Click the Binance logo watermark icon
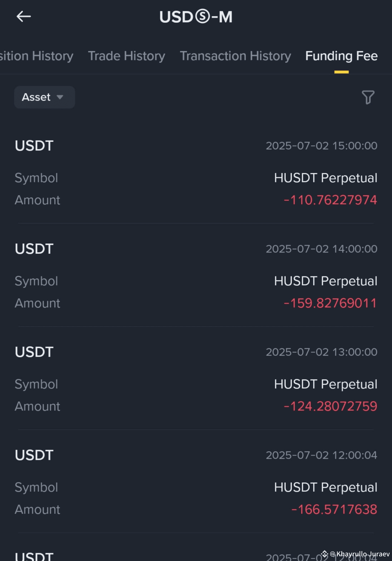This screenshot has height=561, width=392. 325,554
